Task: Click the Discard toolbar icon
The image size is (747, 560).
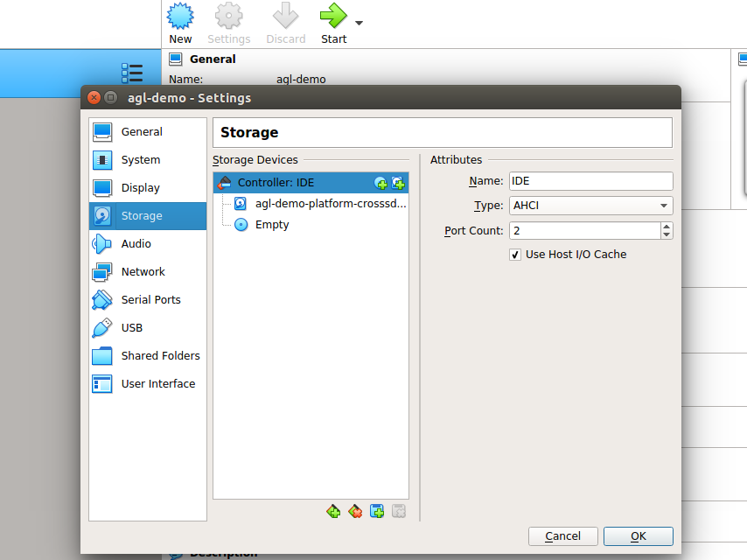Action: pos(285,16)
